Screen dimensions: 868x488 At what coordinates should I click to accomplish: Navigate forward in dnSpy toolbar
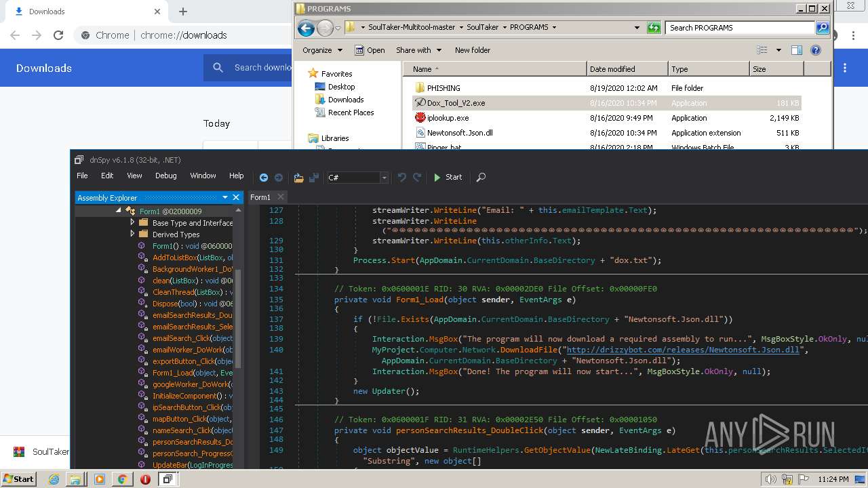tap(279, 178)
